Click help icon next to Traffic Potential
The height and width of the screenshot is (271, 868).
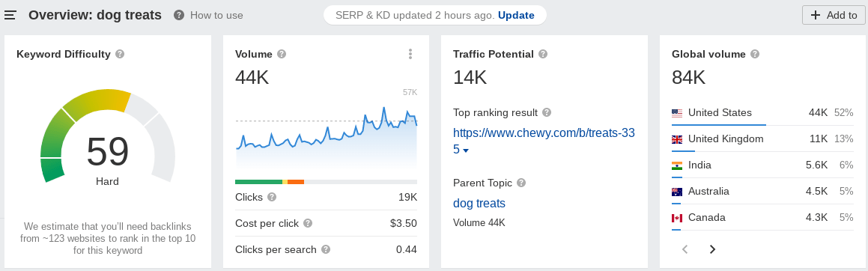click(x=543, y=54)
